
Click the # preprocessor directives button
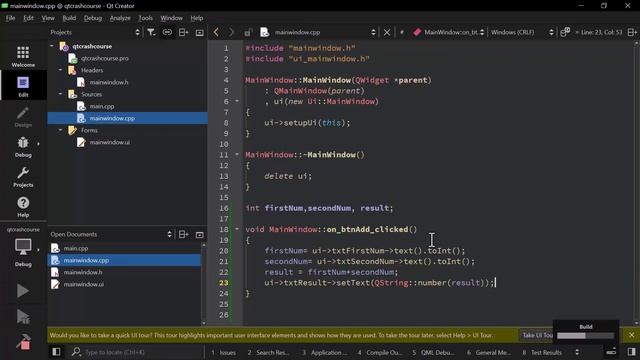click(402, 32)
